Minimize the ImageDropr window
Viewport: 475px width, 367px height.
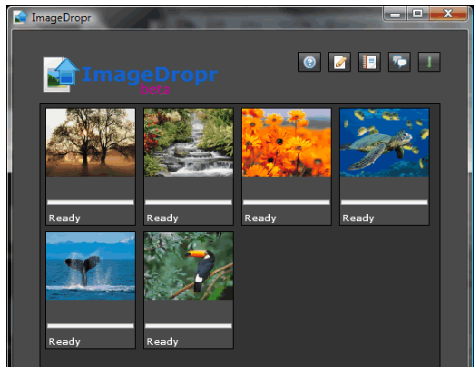[x=395, y=14]
